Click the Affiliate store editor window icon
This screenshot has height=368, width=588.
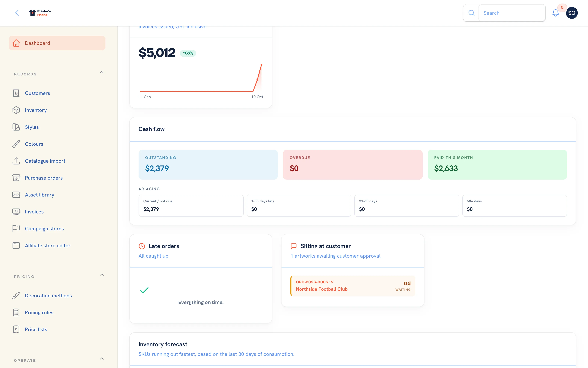click(16, 245)
